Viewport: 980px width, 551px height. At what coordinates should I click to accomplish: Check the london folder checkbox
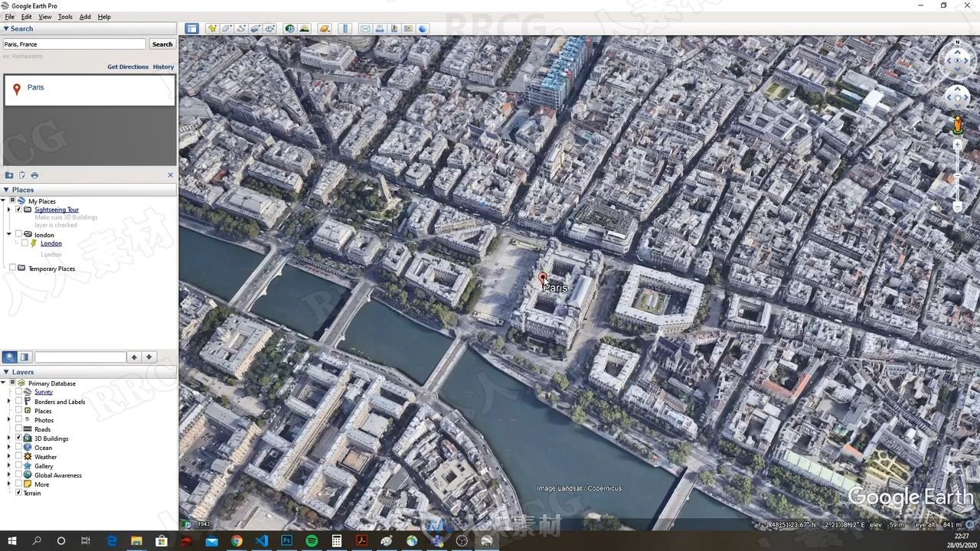18,234
